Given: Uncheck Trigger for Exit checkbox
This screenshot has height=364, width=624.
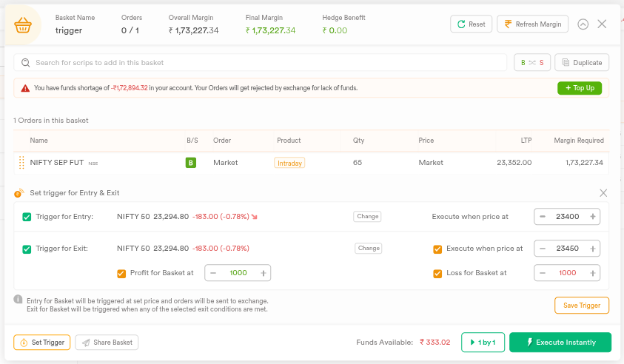Looking at the screenshot, I should 27,249.
